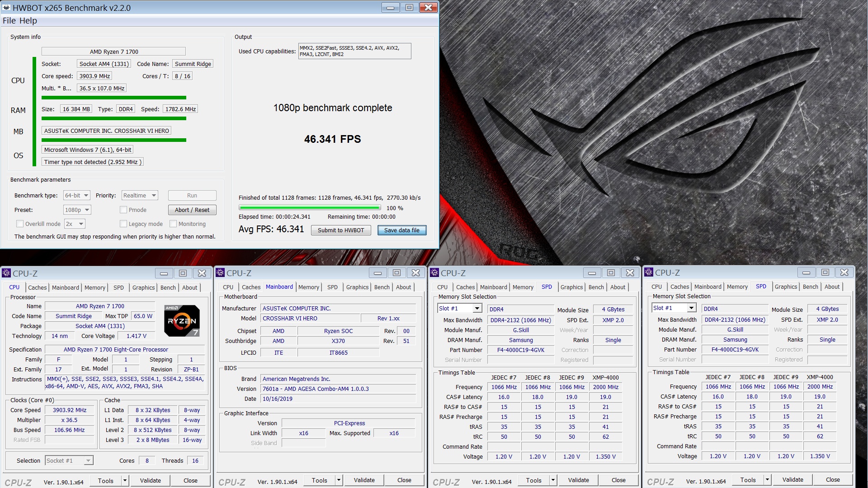Toggle the Overkill mode checkbox
Screen dimensions: 868x488
pyautogui.click(x=19, y=224)
